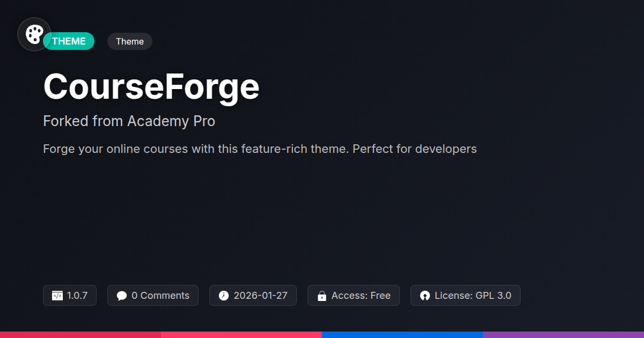Click the version code icon
The height and width of the screenshot is (338, 644).
click(57, 296)
